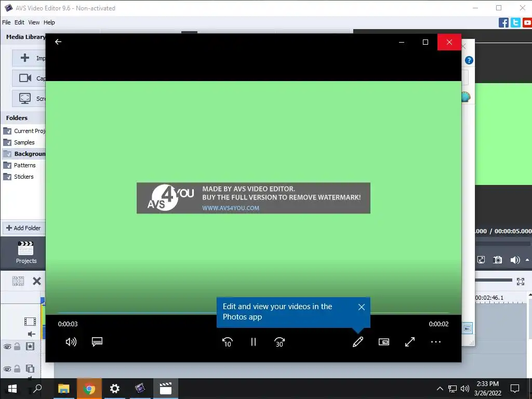The width and height of the screenshot is (532, 399).
Task: Open the View menu in AVS Video Editor
Action: [34, 22]
